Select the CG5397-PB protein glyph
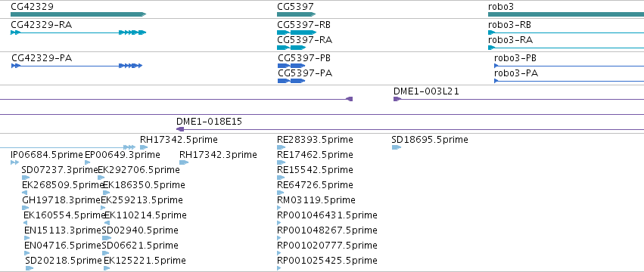 click(x=291, y=66)
